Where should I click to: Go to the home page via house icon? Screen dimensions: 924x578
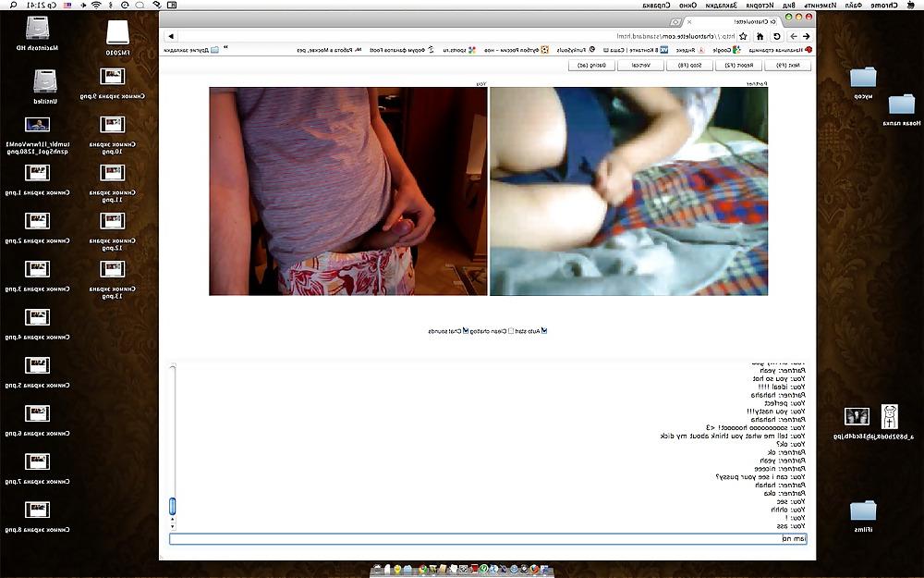coord(760,37)
